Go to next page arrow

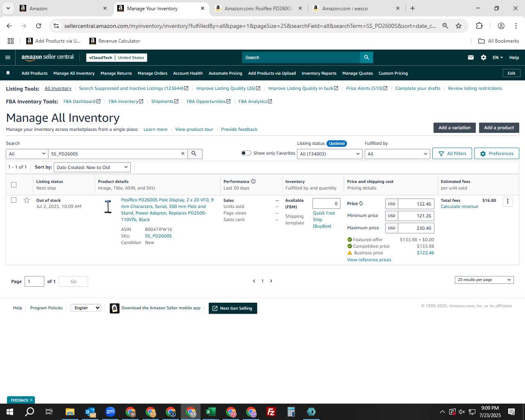click(x=271, y=281)
